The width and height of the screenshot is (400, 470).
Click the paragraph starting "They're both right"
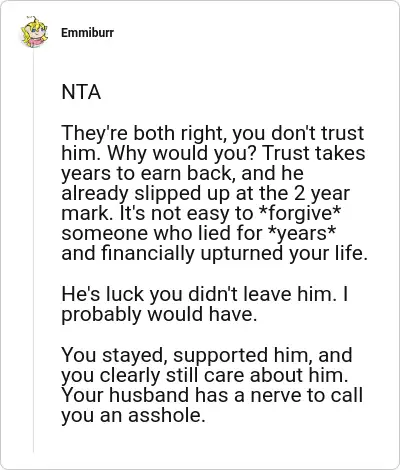coord(214,193)
